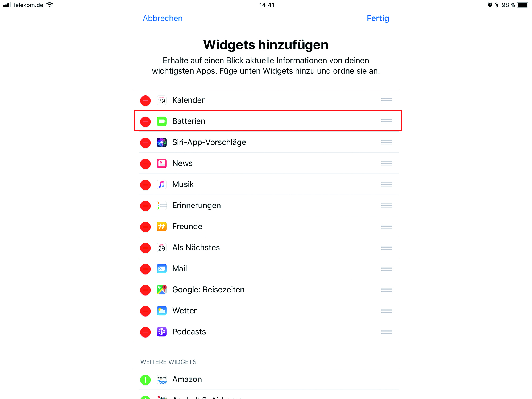Tap the Google Maps Reisezeiten icon
Screen dimensions: 532x399
click(x=161, y=290)
